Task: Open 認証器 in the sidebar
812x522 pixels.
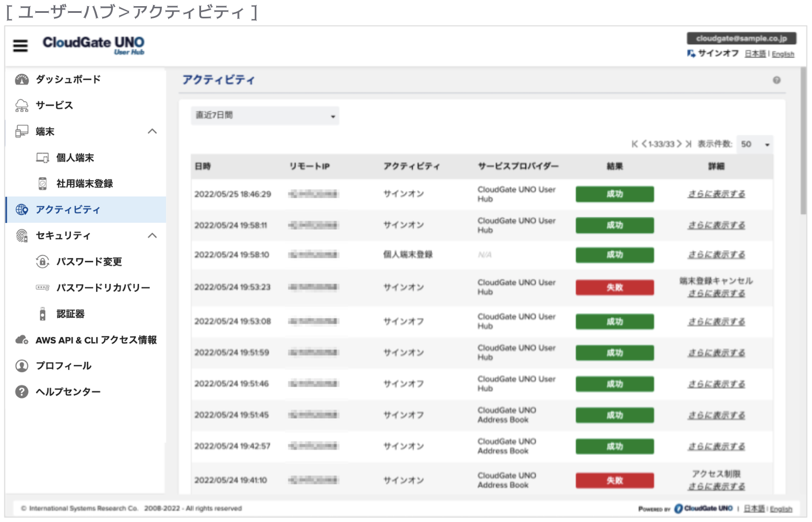Action: pos(70,314)
